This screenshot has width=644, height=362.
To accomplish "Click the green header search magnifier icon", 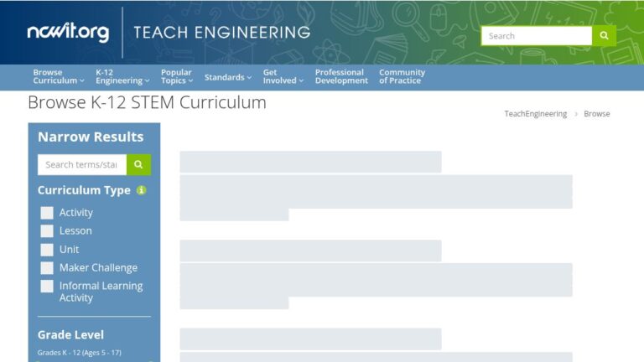I will click(x=604, y=36).
